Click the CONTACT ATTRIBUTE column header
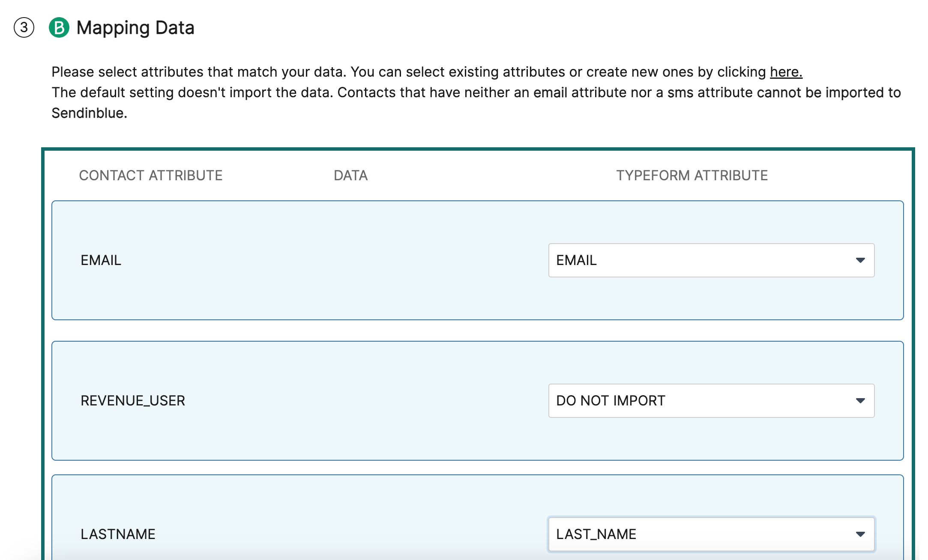The image size is (928, 560). coord(151,175)
